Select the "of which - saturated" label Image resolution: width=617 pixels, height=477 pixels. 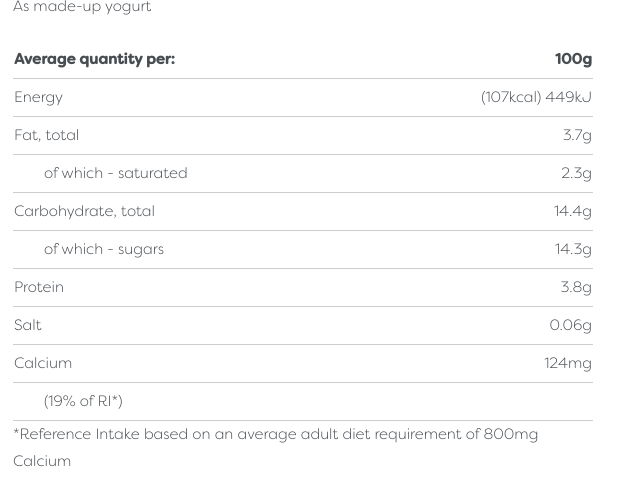tap(115, 173)
